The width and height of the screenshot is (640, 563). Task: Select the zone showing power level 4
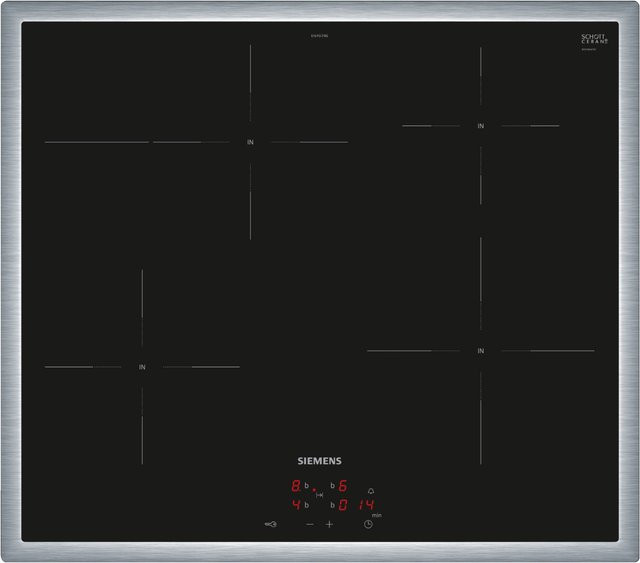click(x=296, y=505)
